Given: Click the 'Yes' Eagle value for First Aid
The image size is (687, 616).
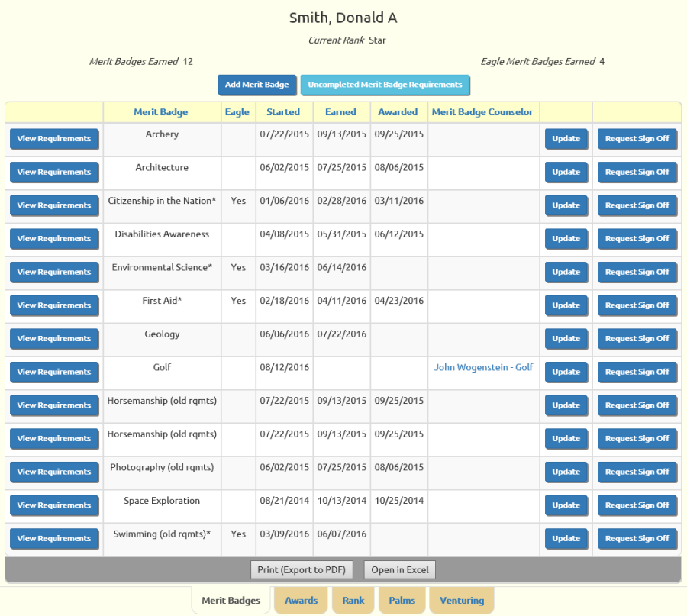Looking at the screenshot, I should coord(238,301).
